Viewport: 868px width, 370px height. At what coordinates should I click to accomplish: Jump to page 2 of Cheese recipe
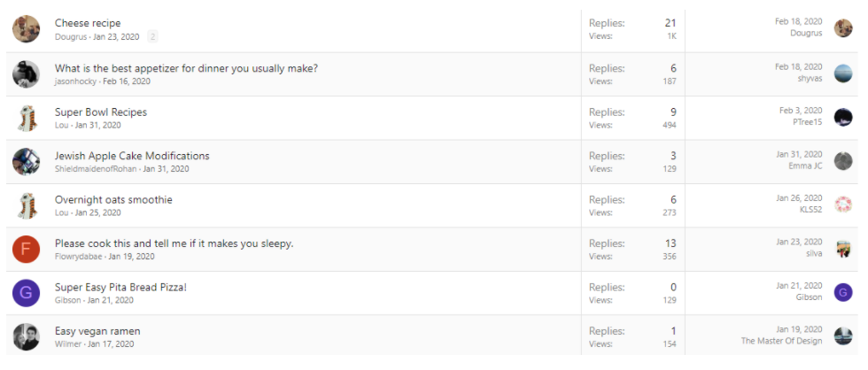(152, 37)
